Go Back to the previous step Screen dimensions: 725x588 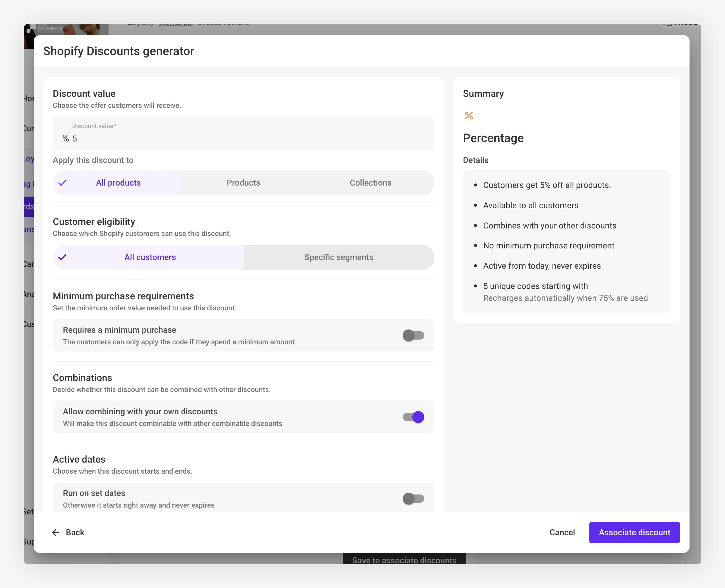68,533
